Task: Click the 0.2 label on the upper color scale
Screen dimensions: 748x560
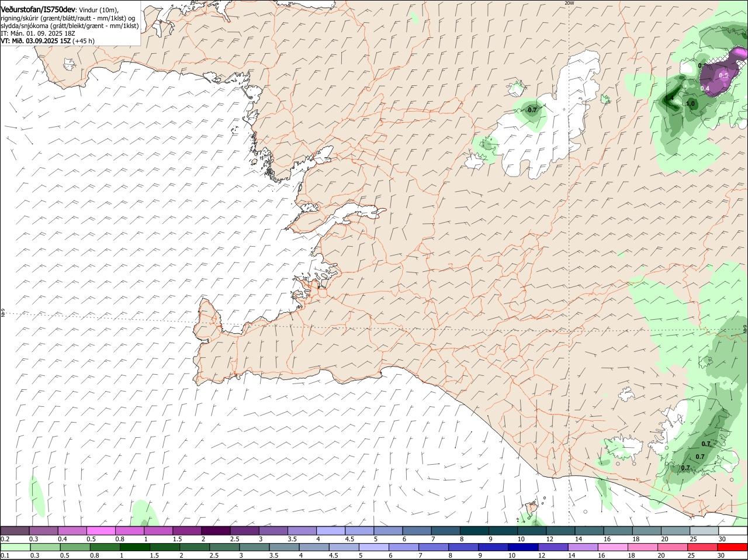Action: pyautogui.click(x=5, y=539)
